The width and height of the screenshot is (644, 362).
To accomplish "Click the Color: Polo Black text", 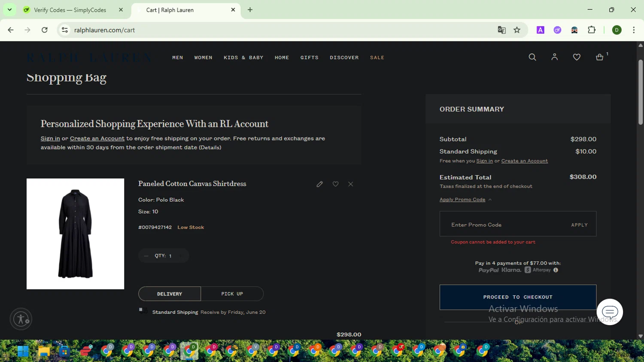I will pos(161,200).
